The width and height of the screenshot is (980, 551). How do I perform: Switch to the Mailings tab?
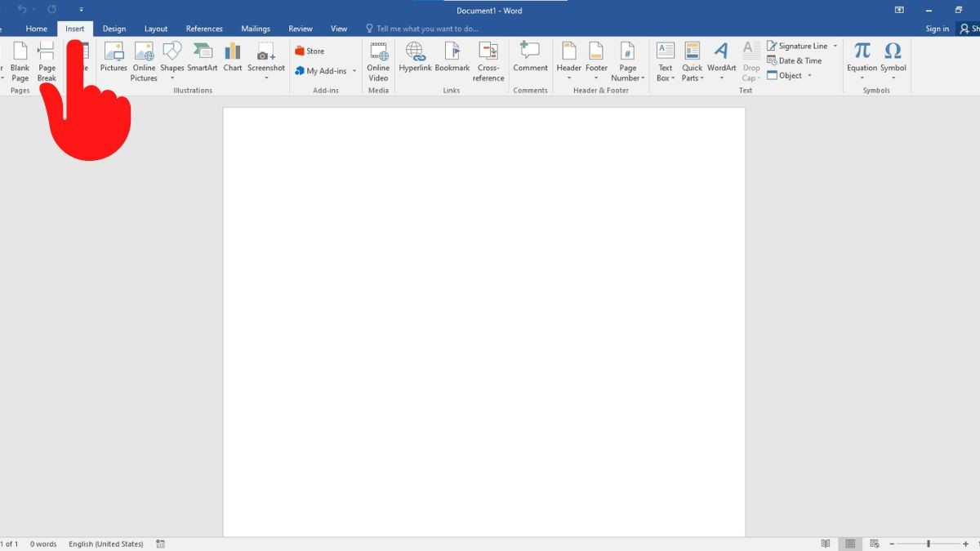pyautogui.click(x=256, y=29)
